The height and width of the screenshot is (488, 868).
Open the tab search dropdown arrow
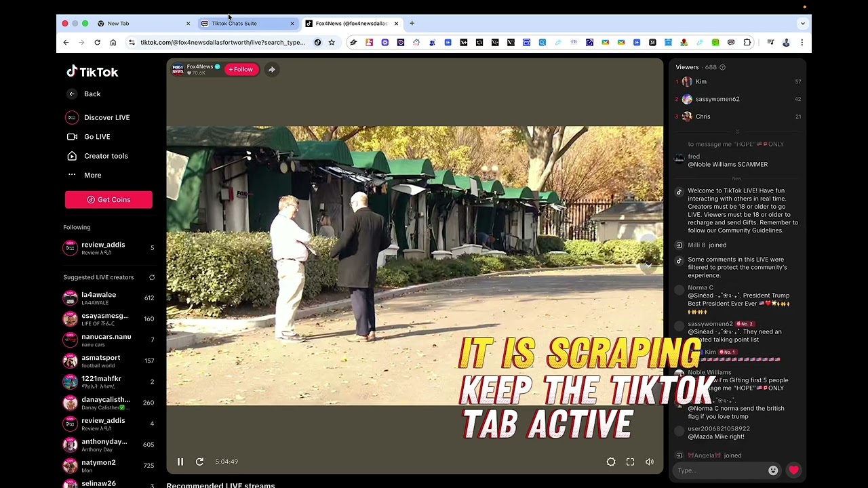(803, 24)
